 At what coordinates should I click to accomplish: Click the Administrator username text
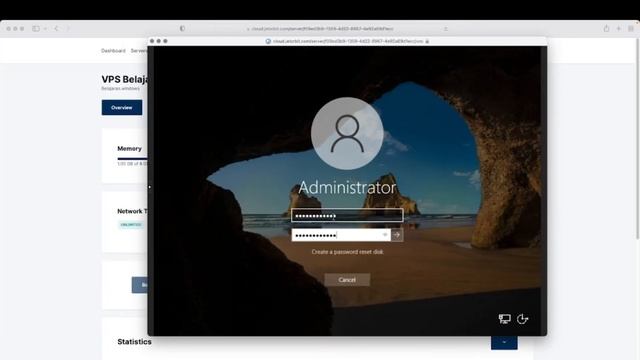pos(347,187)
